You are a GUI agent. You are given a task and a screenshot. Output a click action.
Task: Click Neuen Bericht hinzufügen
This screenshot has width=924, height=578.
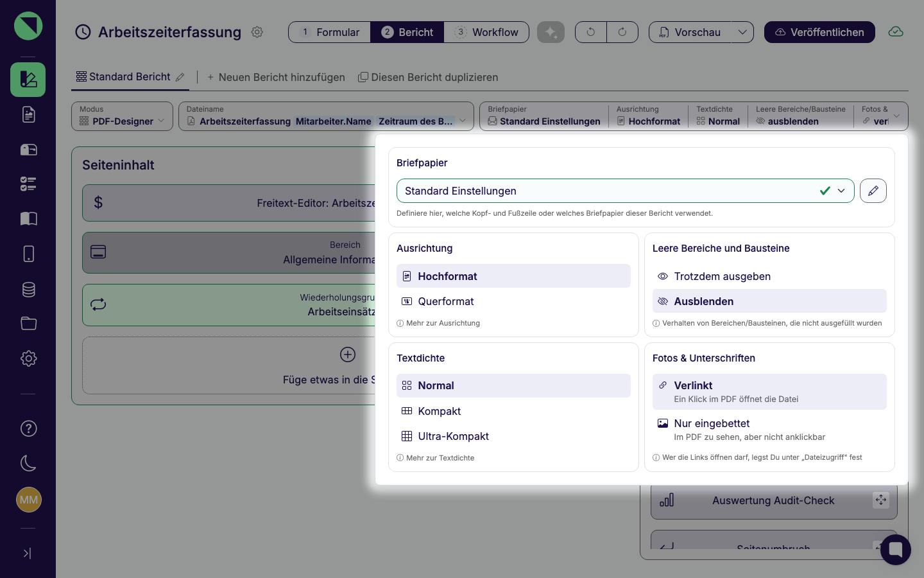(x=276, y=77)
